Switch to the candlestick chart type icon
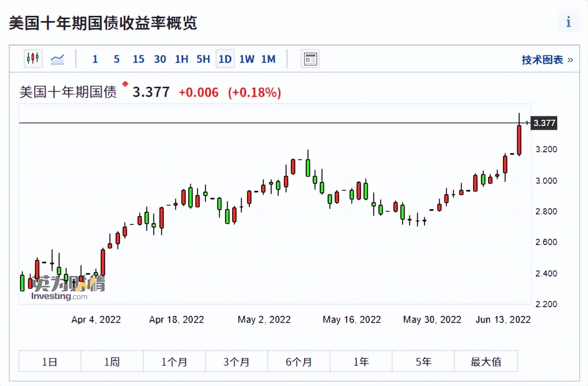 (33, 59)
